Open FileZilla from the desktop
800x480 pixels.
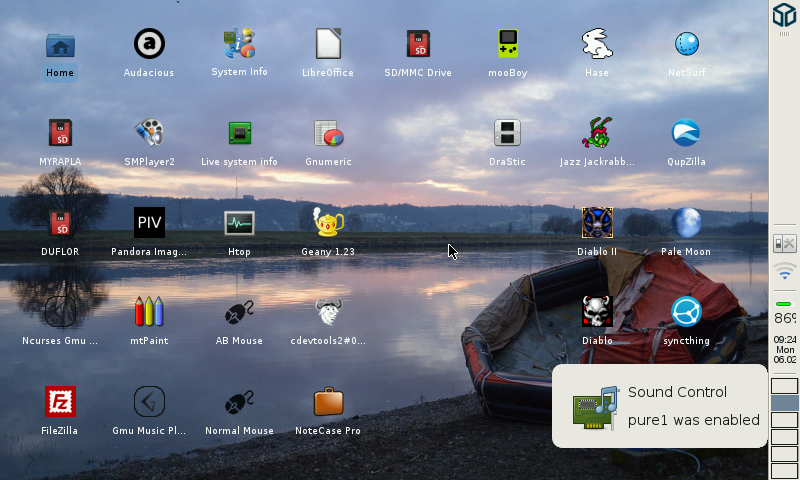point(60,402)
